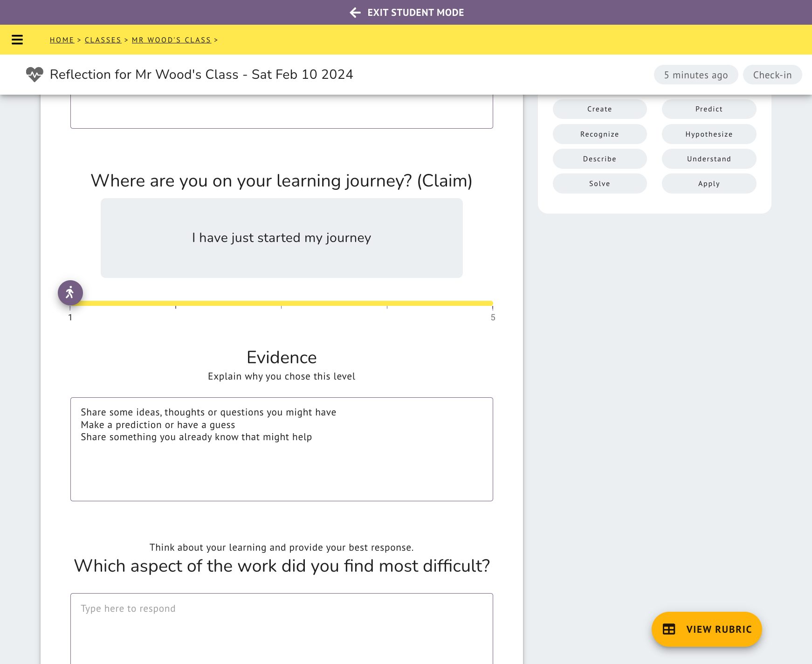Open the hamburger navigation menu
The height and width of the screenshot is (664, 812).
(x=17, y=40)
